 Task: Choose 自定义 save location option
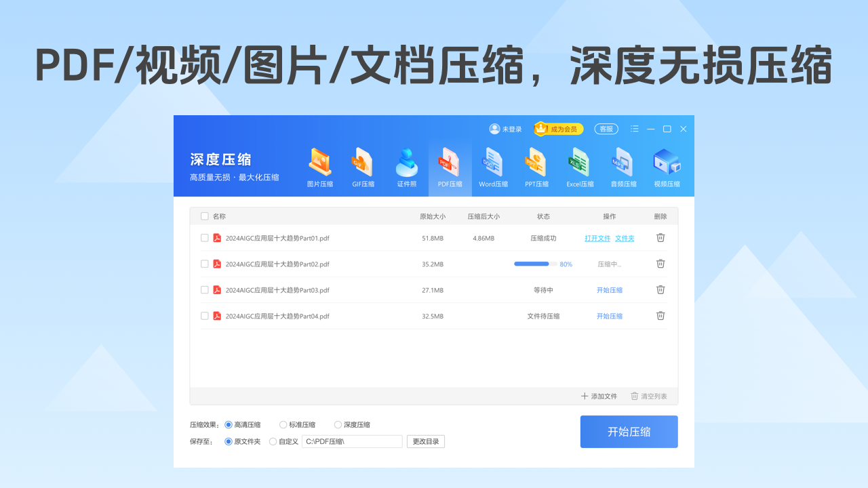tap(273, 441)
